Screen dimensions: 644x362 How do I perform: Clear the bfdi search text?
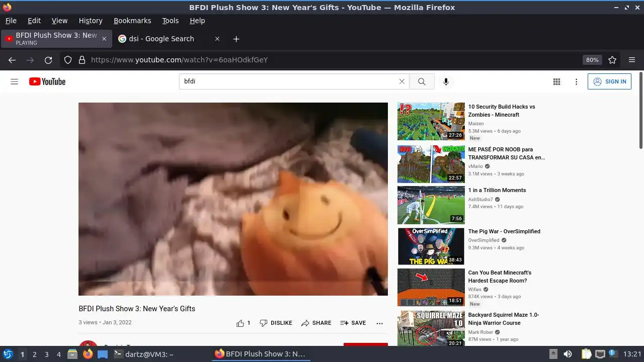coord(401,81)
